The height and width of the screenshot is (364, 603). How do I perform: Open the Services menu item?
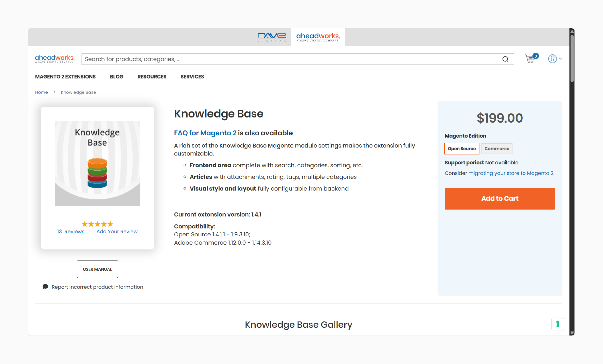192,76
